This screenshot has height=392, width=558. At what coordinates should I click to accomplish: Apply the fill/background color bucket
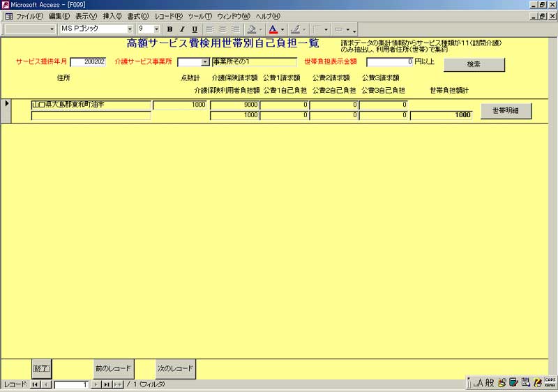(x=252, y=29)
